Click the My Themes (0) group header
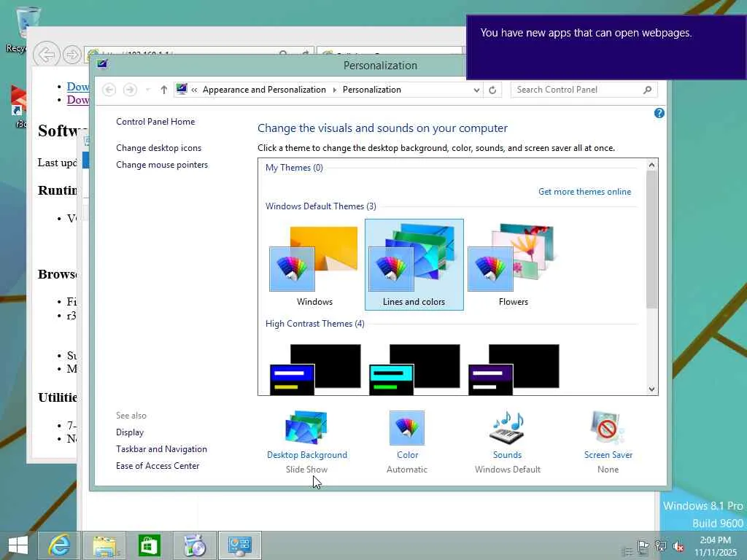747x560 pixels. [x=294, y=168]
